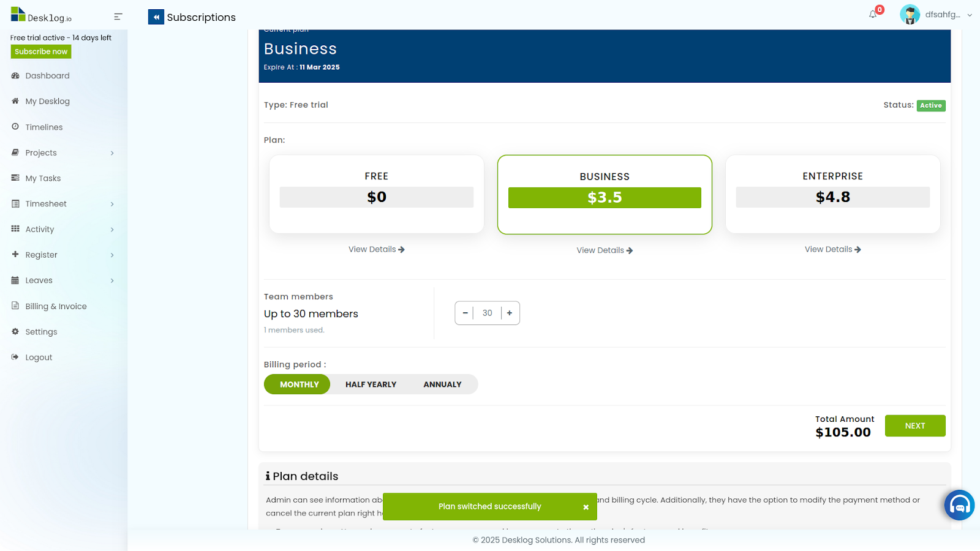Decrease team members with minus button
The width and height of the screenshot is (980, 551).
click(x=465, y=313)
